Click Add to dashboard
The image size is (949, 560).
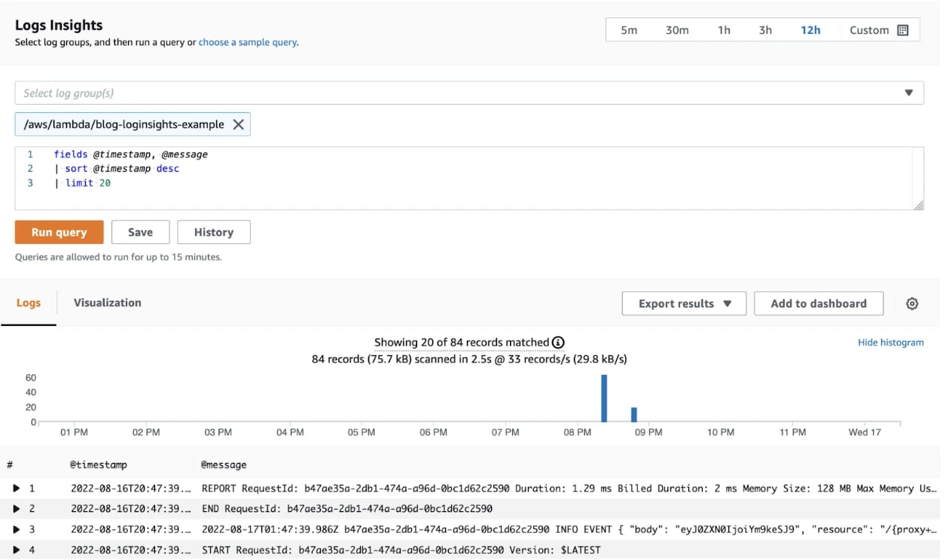click(x=819, y=303)
